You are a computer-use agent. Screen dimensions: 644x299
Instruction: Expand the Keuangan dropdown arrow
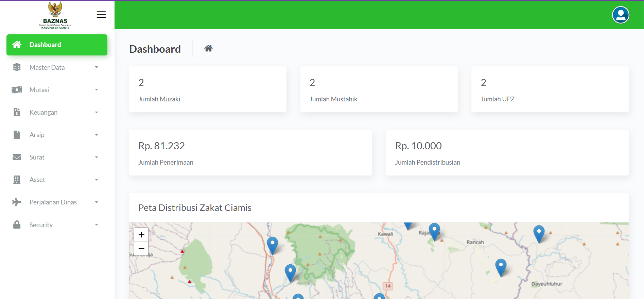pyautogui.click(x=97, y=112)
